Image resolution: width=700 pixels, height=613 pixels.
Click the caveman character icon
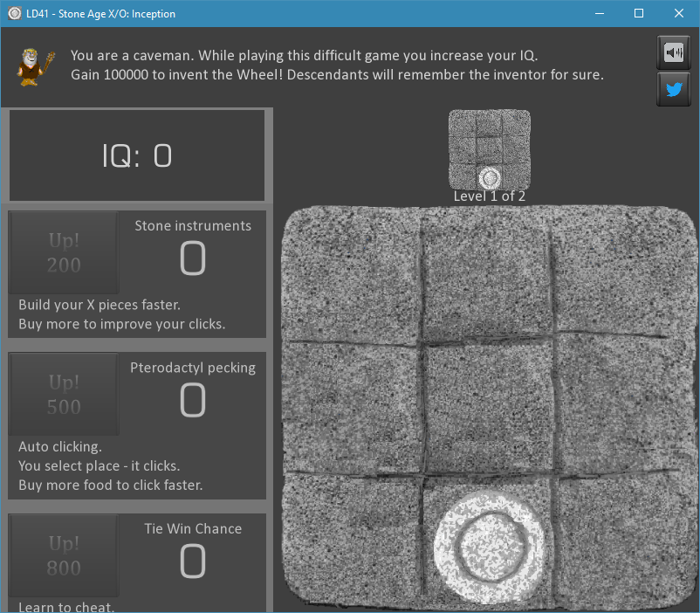[x=35, y=66]
